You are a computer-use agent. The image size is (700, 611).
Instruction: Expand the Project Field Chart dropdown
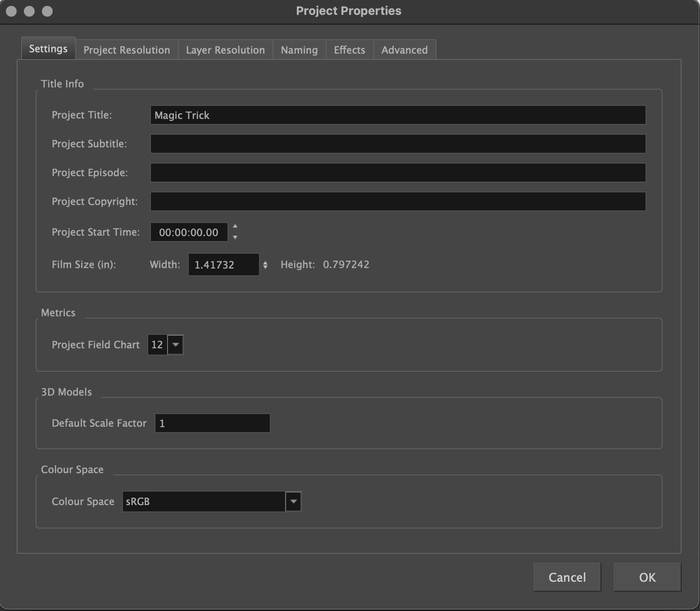pyautogui.click(x=176, y=345)
